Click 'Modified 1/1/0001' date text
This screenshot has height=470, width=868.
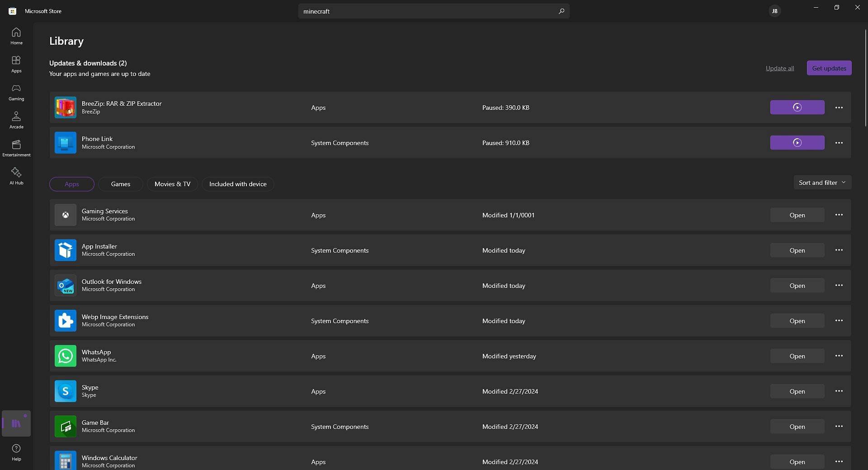click(x=508, y=215)
